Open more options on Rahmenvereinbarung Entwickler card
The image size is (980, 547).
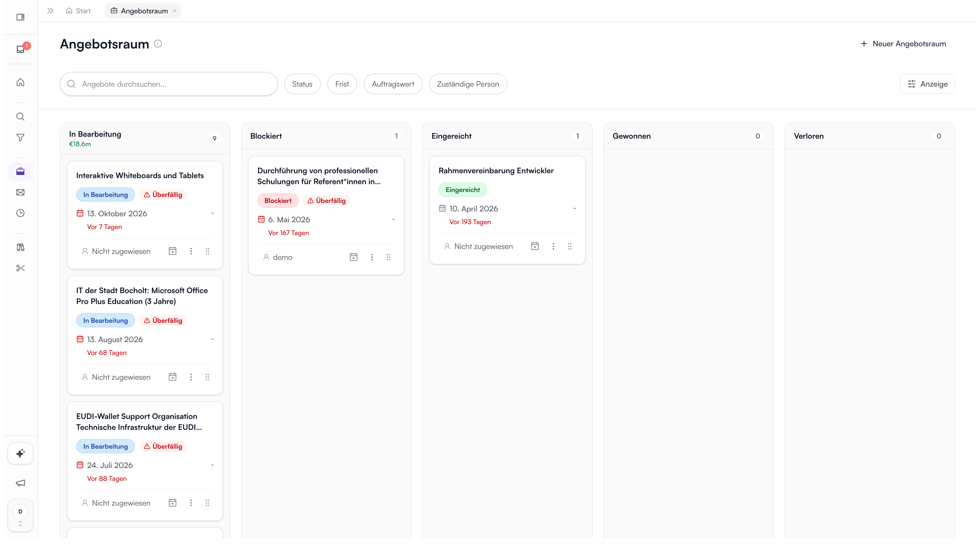(553, 246)
